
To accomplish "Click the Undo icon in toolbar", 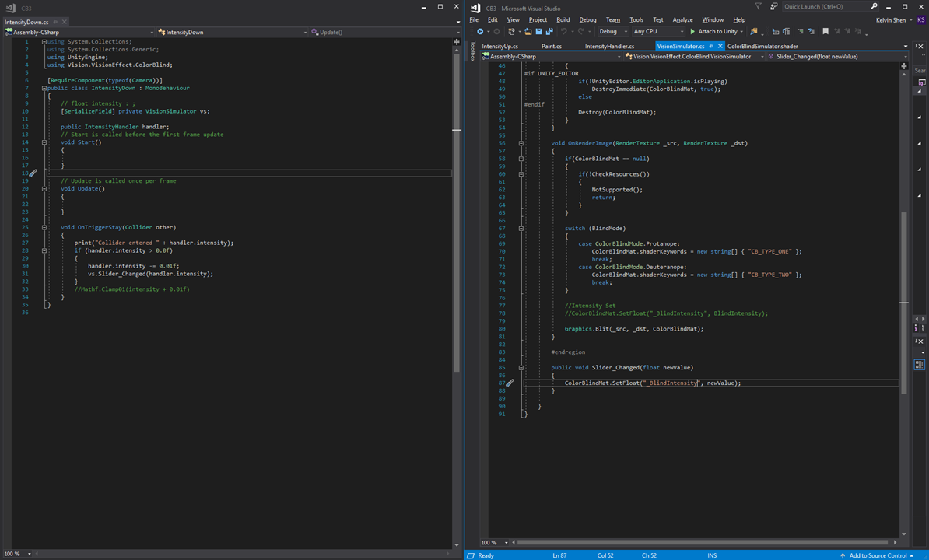I will pyautogui.click(x=564, y=32).
